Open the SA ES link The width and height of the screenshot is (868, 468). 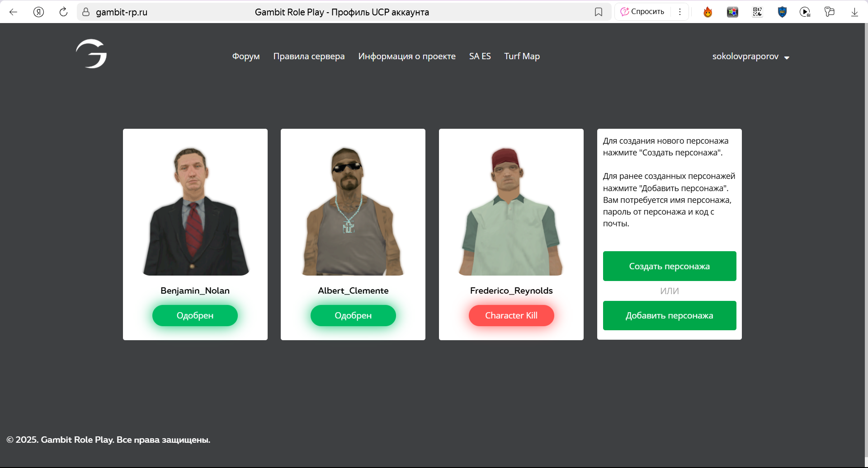(480, 56)
